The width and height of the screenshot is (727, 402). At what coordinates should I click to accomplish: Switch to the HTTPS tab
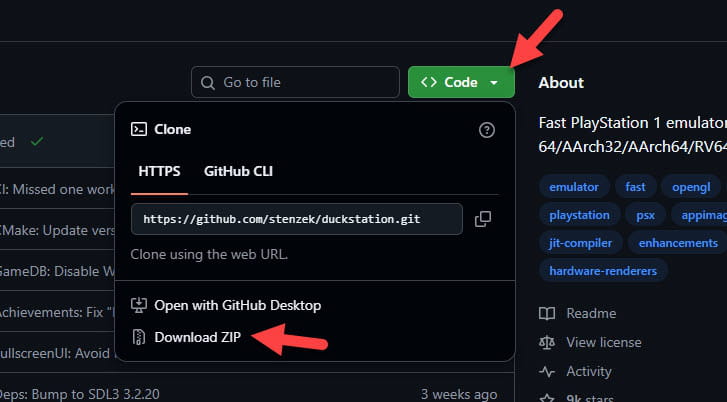pos(159,171)
